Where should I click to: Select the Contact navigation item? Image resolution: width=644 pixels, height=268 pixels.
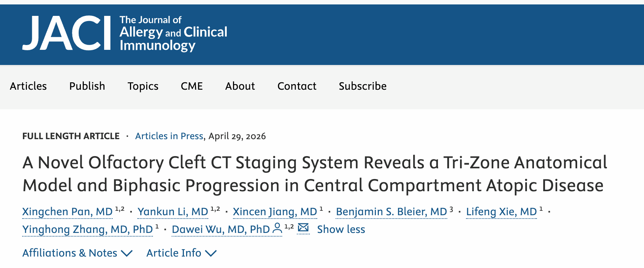tap(297, 86)
